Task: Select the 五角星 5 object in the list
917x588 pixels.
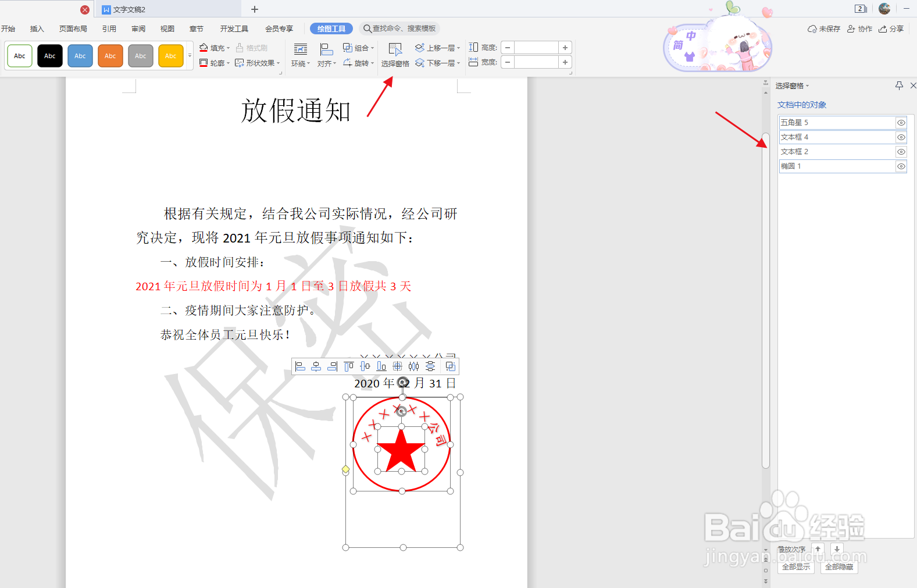Action: (x=837, y=123)
